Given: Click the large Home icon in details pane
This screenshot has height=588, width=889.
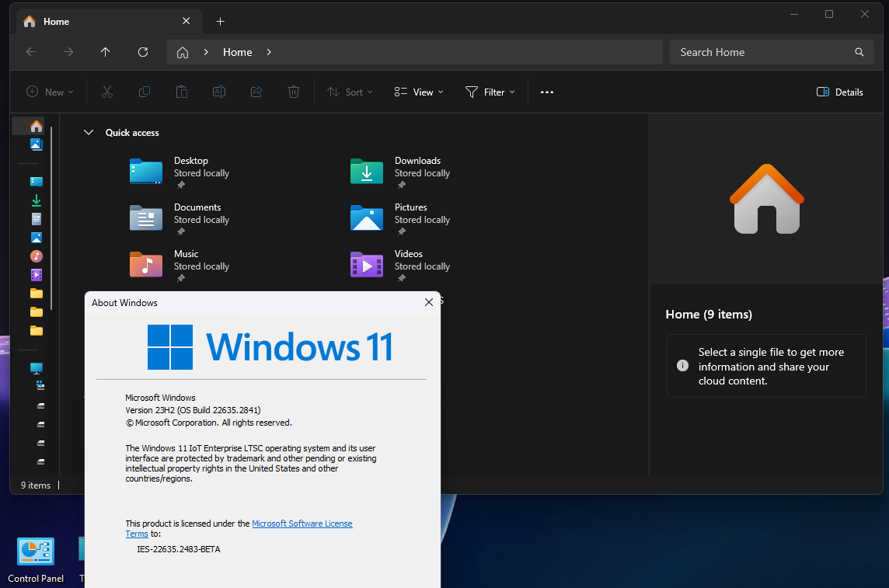Looking at the screenshot, I should pos(766,199).
